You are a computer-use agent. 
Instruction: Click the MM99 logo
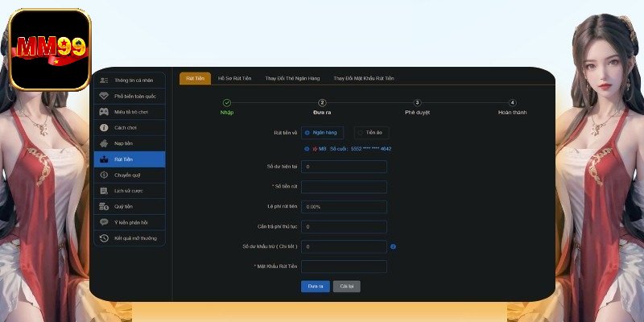49,50
